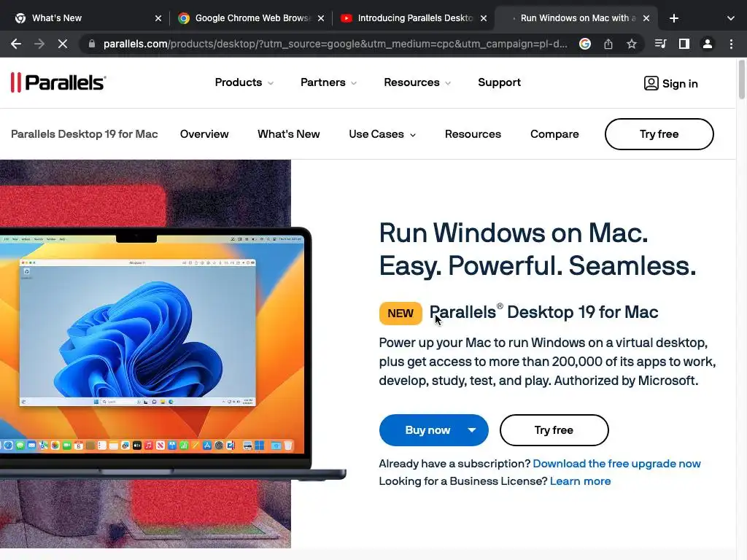Click the address bar URL field

335,44
